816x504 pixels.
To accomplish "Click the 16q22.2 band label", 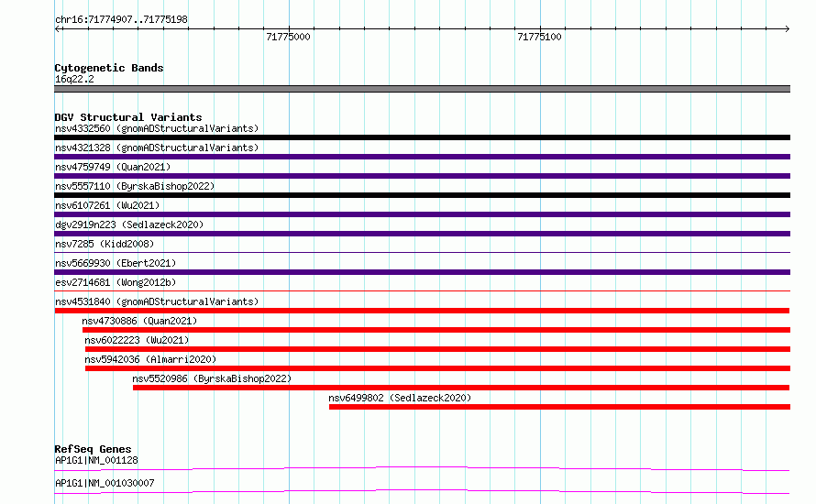I will point(74,79).
